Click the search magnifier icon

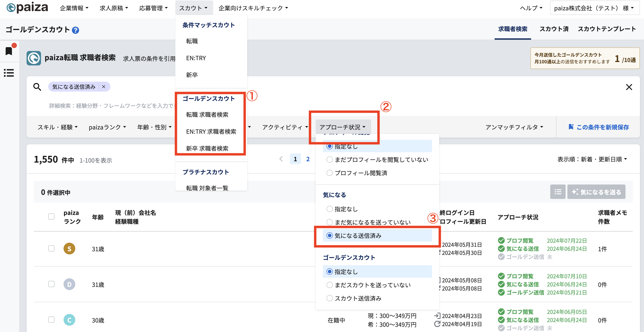[x=37, y=87]
